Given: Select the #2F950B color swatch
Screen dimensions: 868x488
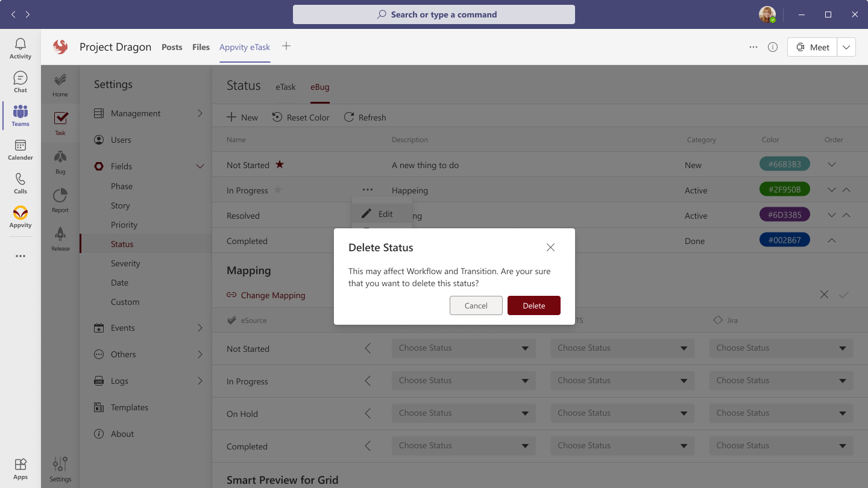Looking at the screenshot, I should [x=784, y=189].
